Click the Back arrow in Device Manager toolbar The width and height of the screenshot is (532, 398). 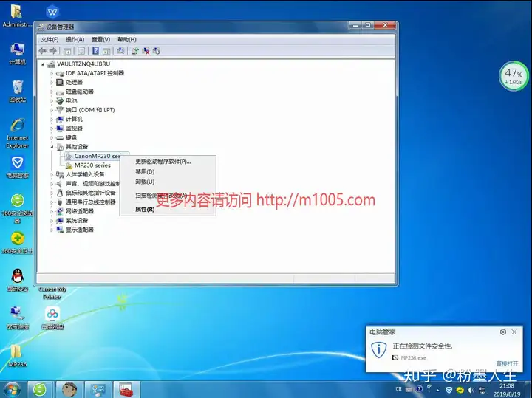tap(42, 51)
